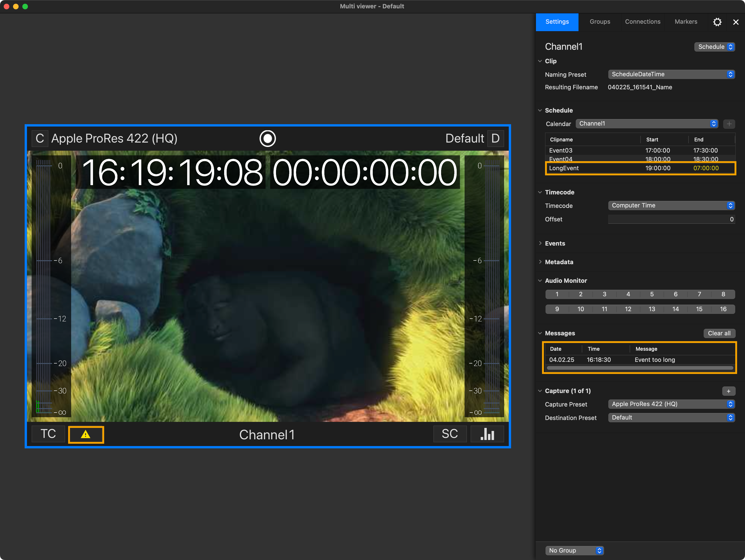Sort schedule by End column header

pos(711,140)
